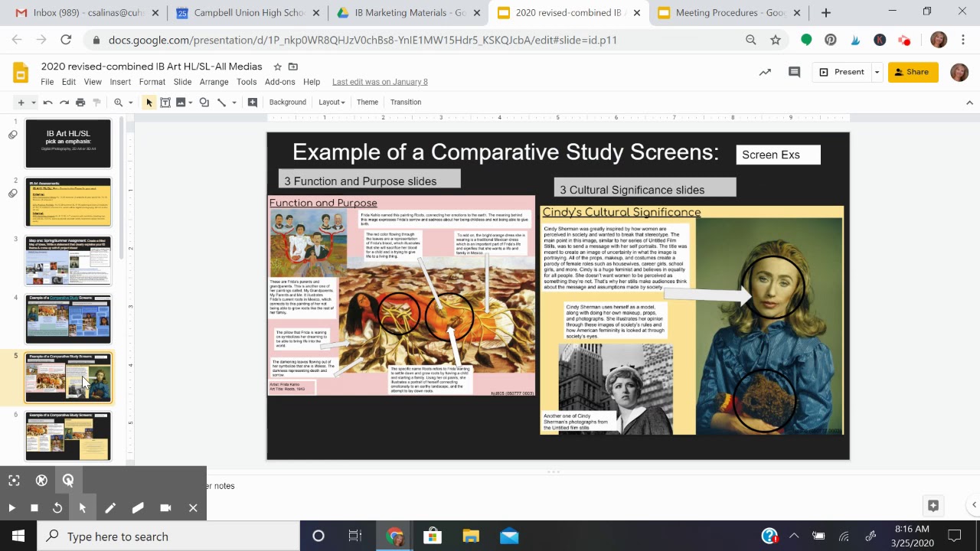
Task: Click the recorder pen annotation tool
Action: click(110, 507)
